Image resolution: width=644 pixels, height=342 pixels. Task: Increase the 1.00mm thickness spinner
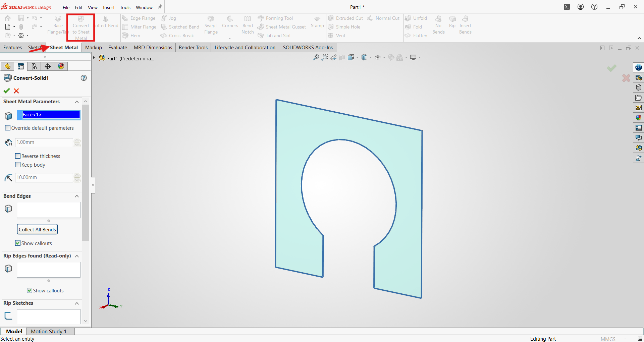[77, 140]
